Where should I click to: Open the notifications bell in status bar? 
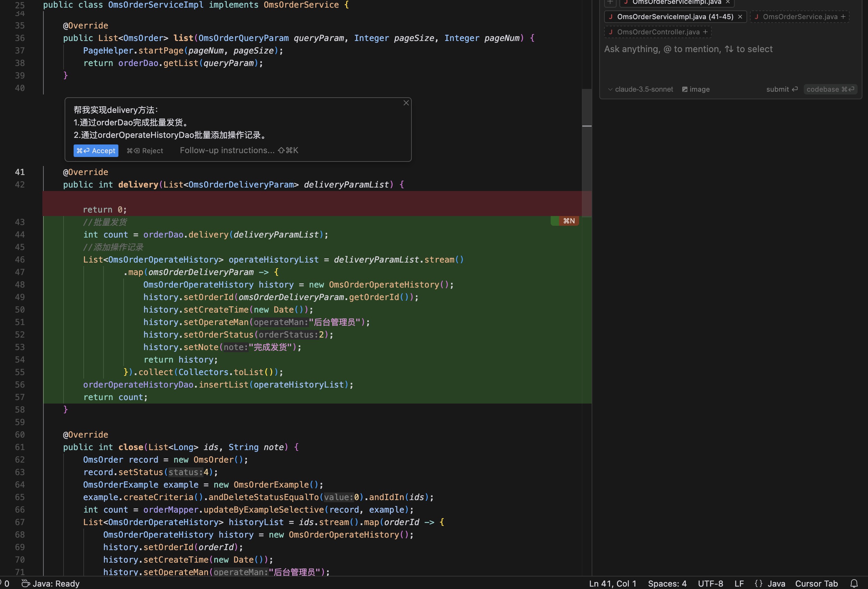tap(854, 583)
